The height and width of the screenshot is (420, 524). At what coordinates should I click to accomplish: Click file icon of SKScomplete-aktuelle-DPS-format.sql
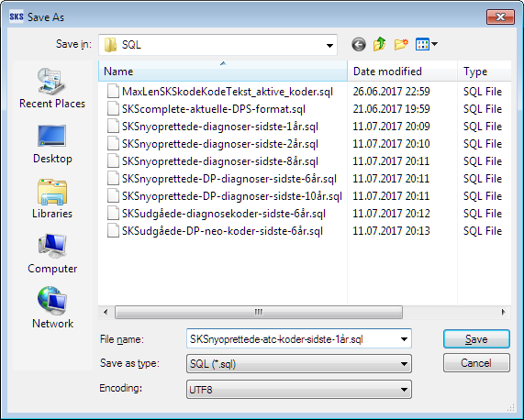(x=113, y=109)
